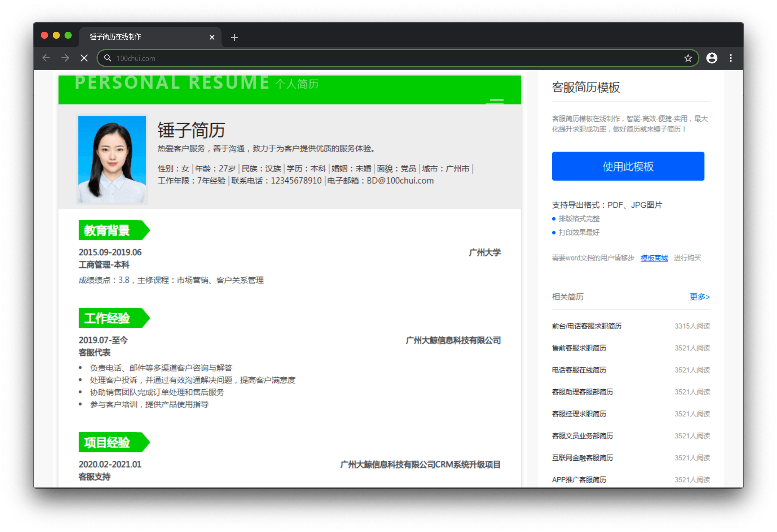Click the 2020.02-2021.01 project date
The image size is (777, 532).
(x=110, y=465)
